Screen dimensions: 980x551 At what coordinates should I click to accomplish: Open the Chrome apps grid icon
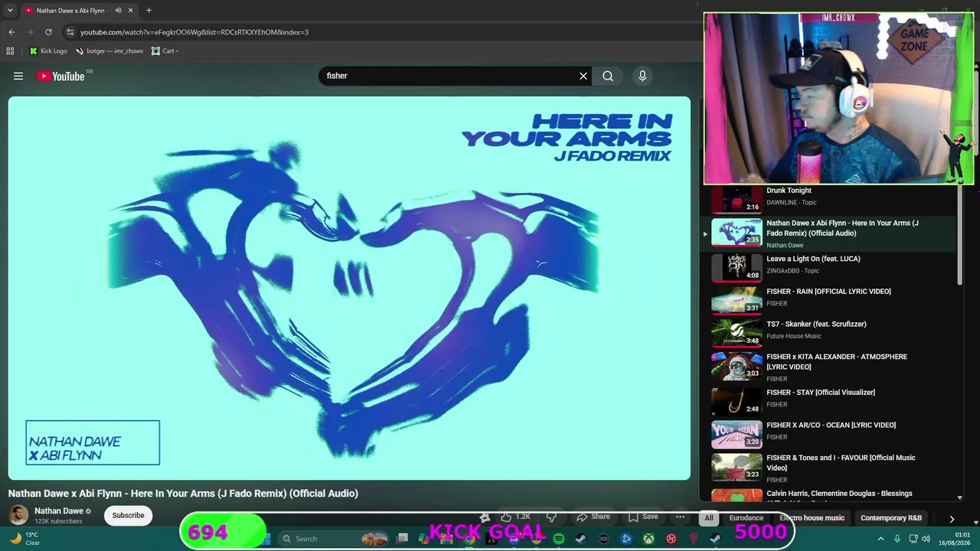[x=10, y=51]
